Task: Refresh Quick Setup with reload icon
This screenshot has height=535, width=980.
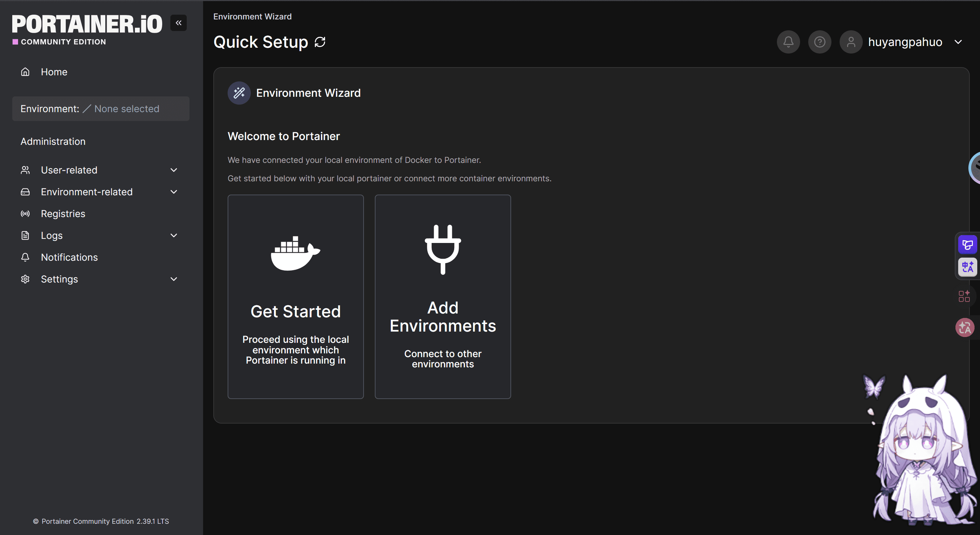Action: [x=320, y=42]
